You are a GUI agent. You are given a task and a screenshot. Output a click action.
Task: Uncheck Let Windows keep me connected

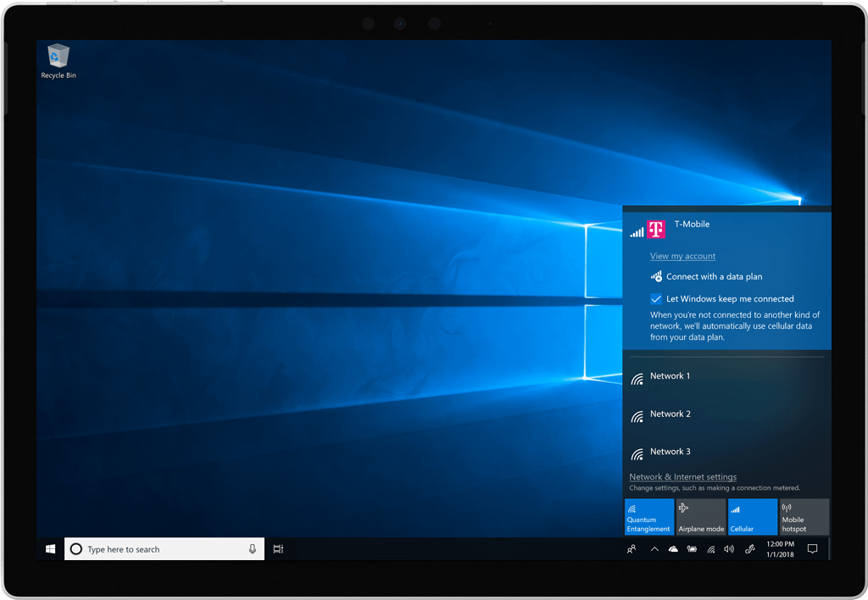pos(656,299)
